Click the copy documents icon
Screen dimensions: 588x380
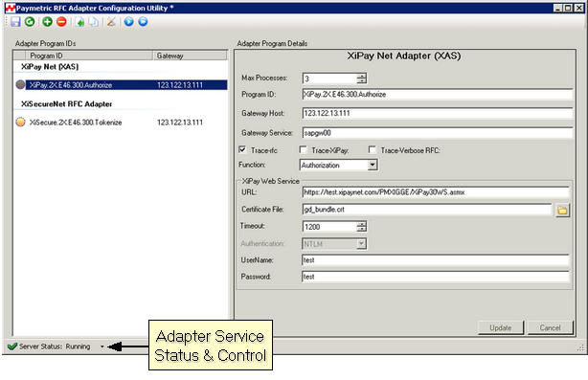[x=94, y=22]
